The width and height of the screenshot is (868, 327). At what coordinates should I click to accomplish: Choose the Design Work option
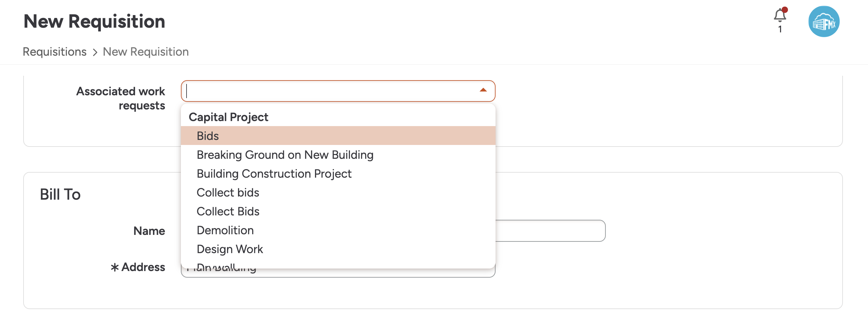coord(230,249)
